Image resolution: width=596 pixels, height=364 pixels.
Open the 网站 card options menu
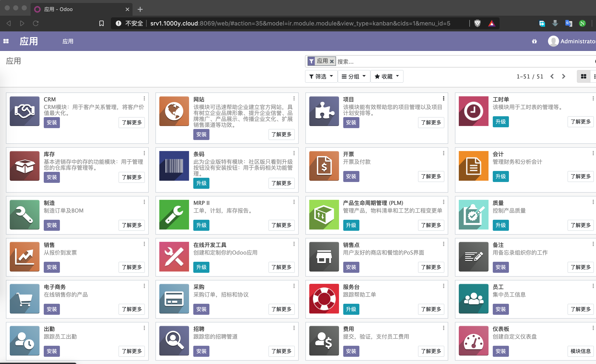294,99
